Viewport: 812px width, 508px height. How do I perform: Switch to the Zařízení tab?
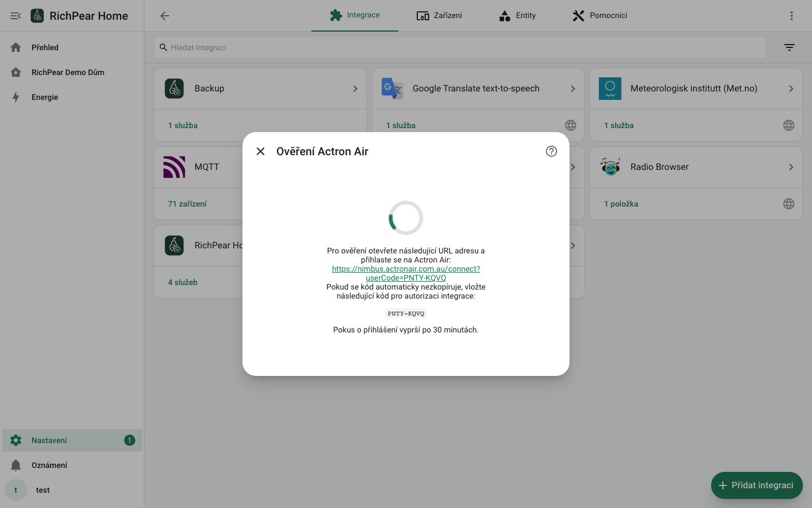pyautogui.click(x=439, y=16)
